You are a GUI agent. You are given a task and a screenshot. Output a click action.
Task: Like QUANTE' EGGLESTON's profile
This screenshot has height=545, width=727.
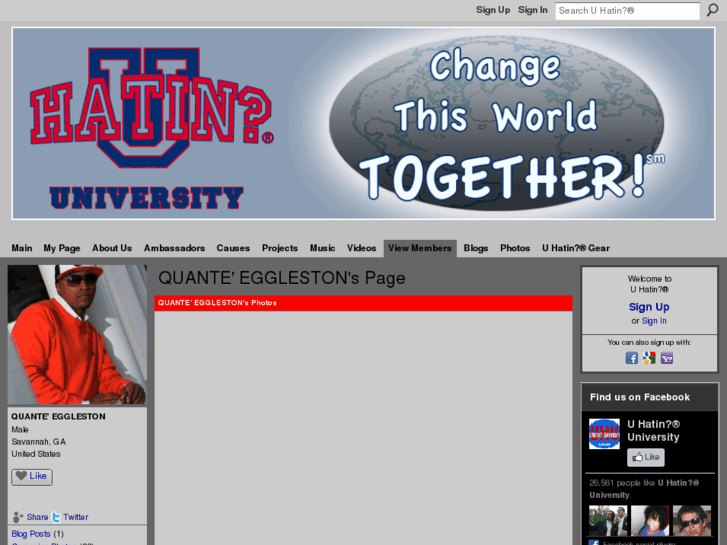click(x=32, y=476)
